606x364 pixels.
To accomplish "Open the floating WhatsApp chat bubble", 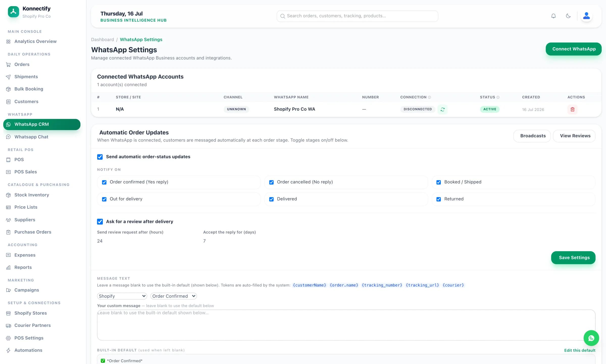I will coord(591,338).
